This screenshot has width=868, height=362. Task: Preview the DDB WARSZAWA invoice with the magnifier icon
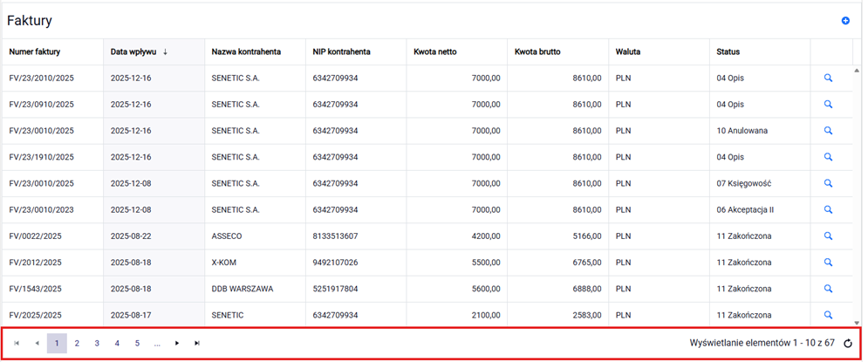coord(828,289)
